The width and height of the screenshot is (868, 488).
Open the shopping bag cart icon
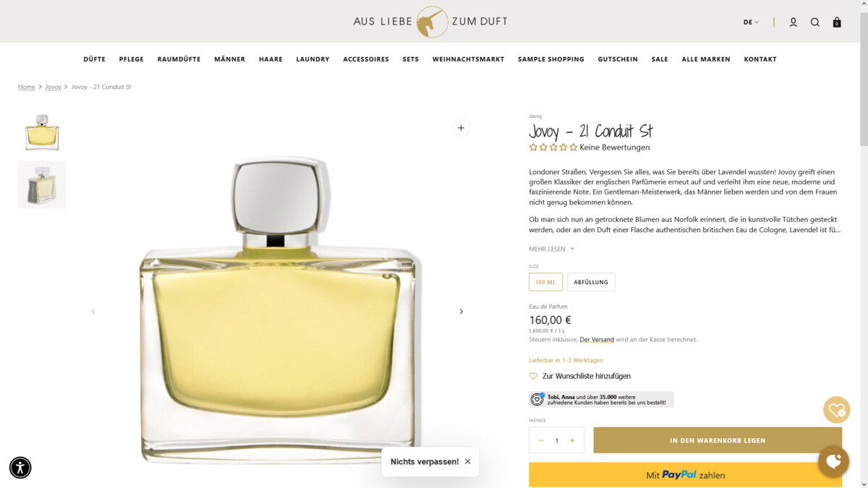click(837, 22)
